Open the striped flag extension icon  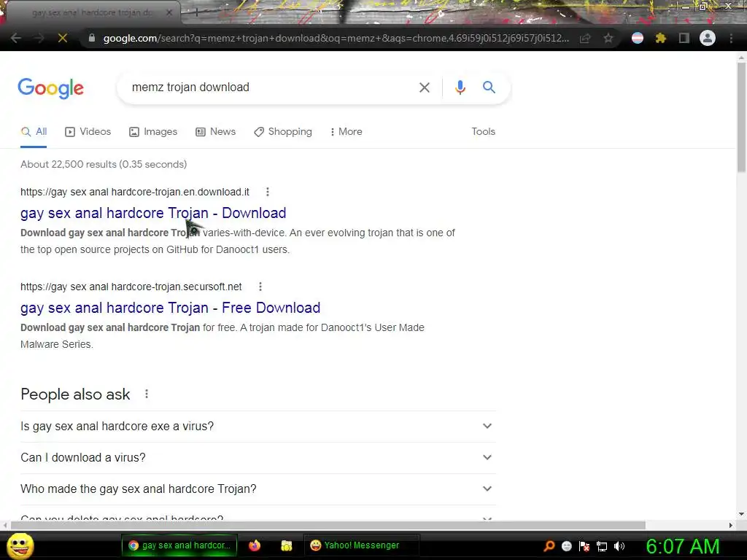[x=638, y=38]
